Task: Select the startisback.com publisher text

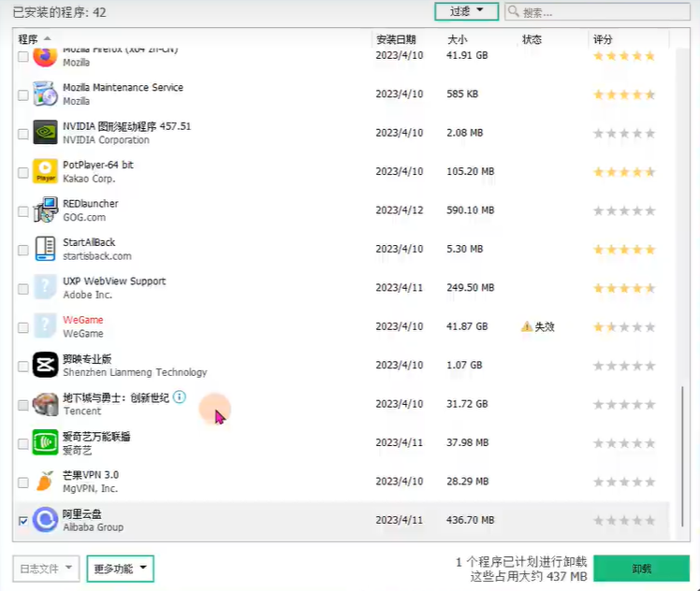Action: (97, 256)
